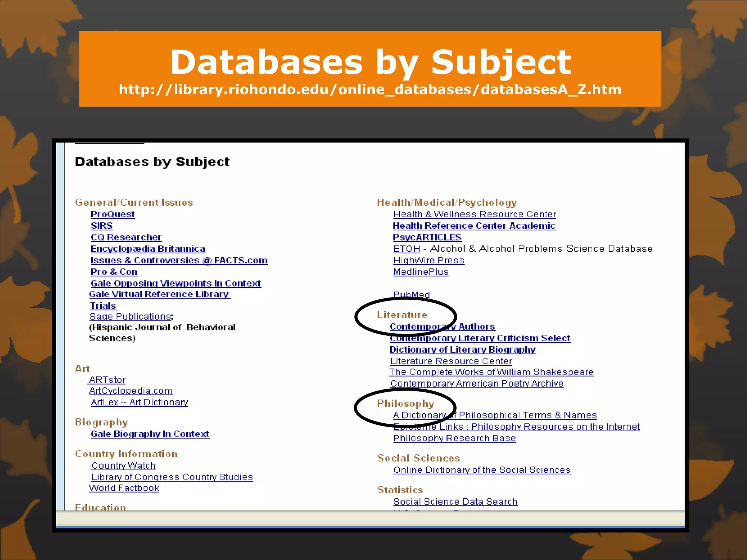
Task: Open ArtLex -- Art Dictionary link
Action: (x=139, y=402)
